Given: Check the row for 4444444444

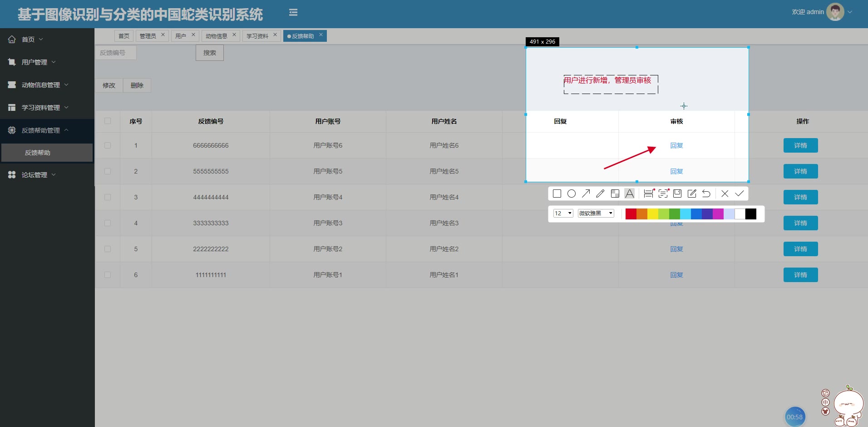Looking at the screenshot, I should pos(108,197).
